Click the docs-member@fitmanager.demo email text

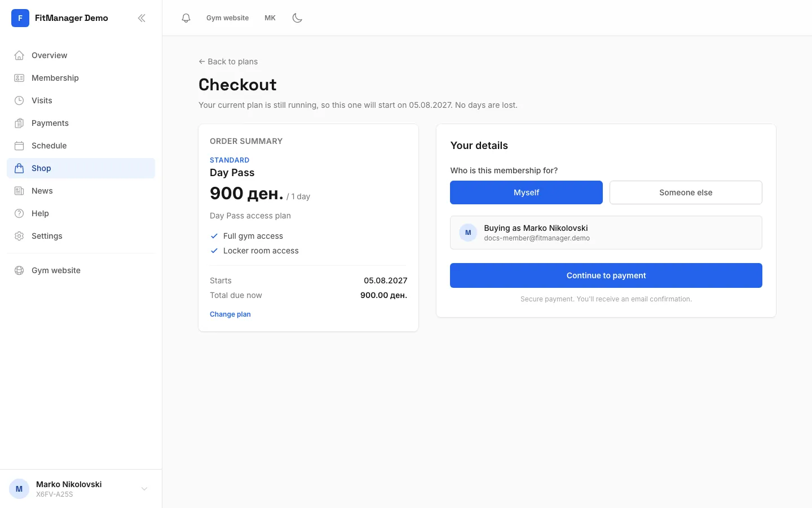[x=537, y=238]
